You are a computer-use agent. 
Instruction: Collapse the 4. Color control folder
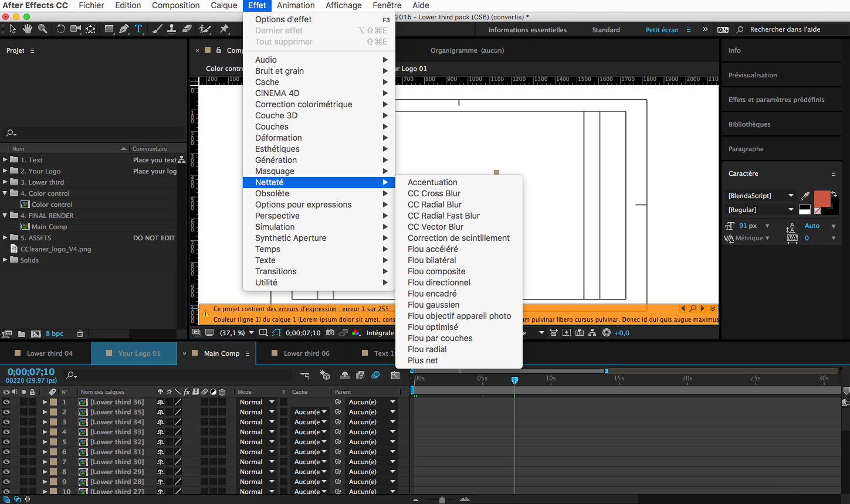click(5, 193)
